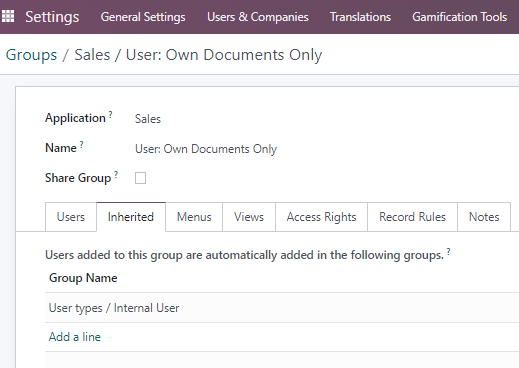519x368 pixels.
Task: Select the Inherited tab
Action: coord(131,217)
